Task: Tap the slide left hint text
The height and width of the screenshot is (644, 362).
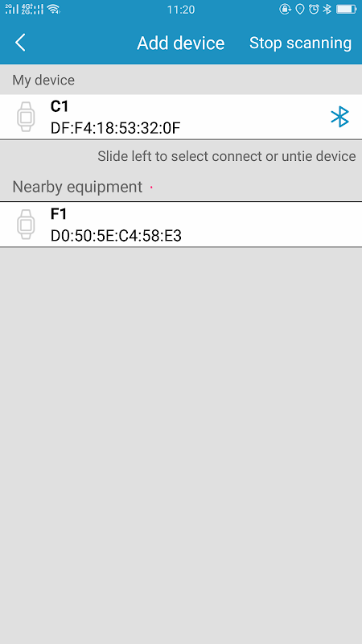Action: pos(227,156)
